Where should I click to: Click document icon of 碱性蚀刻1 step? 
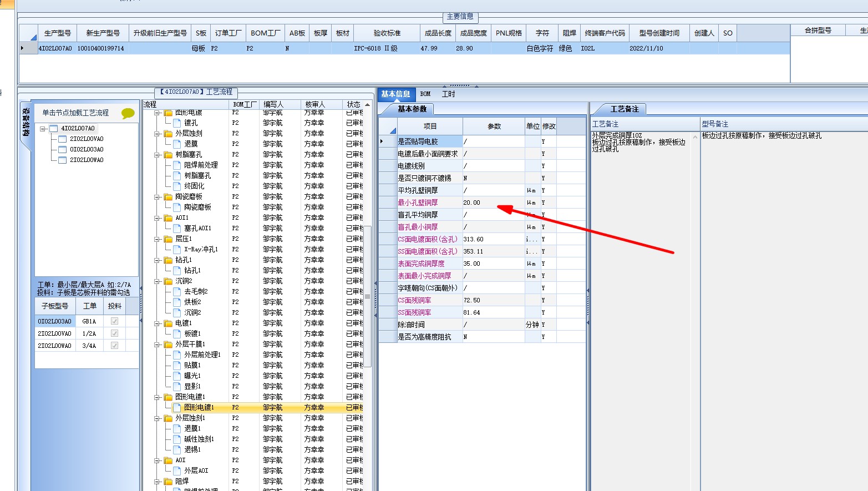point(177,439)
